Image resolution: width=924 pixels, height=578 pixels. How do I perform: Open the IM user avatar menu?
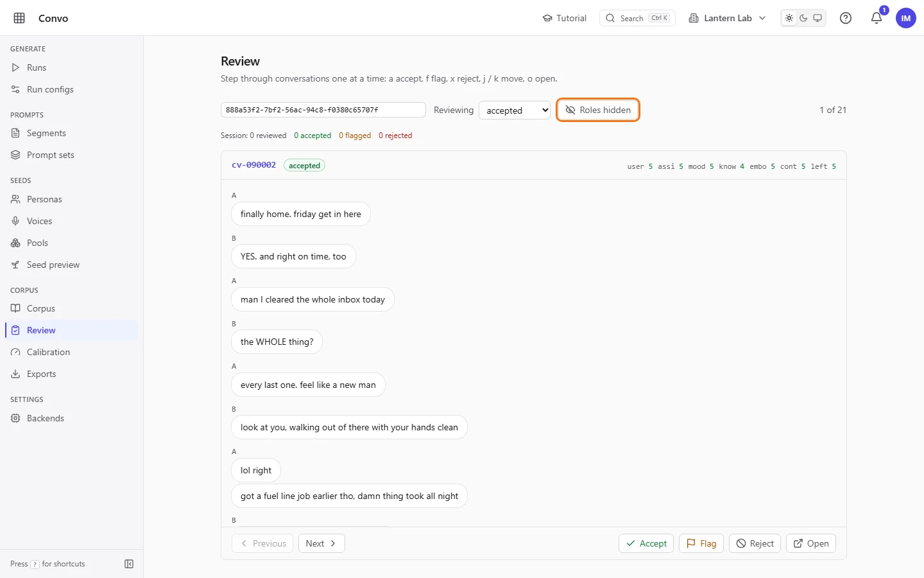coord(906,18)
